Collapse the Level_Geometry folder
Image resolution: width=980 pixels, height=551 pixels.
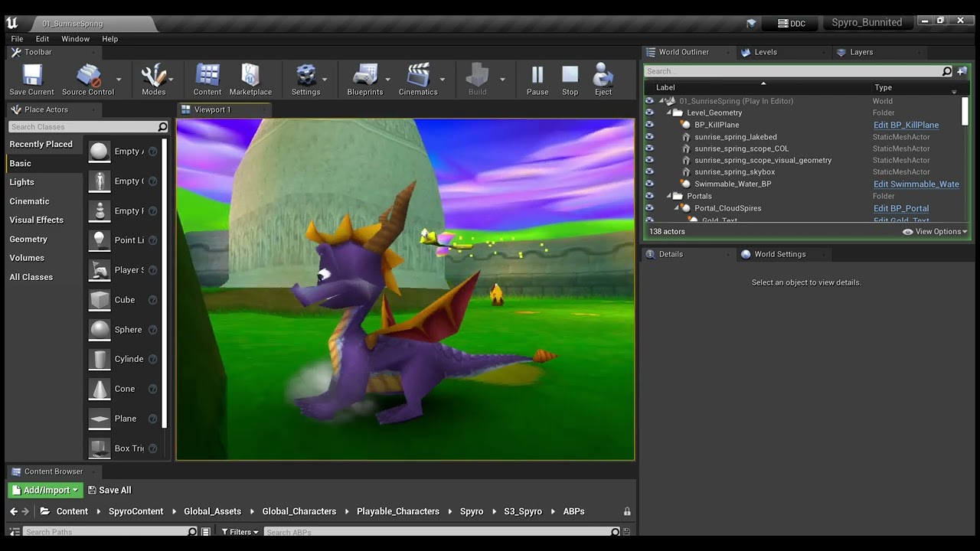[668, 113]
